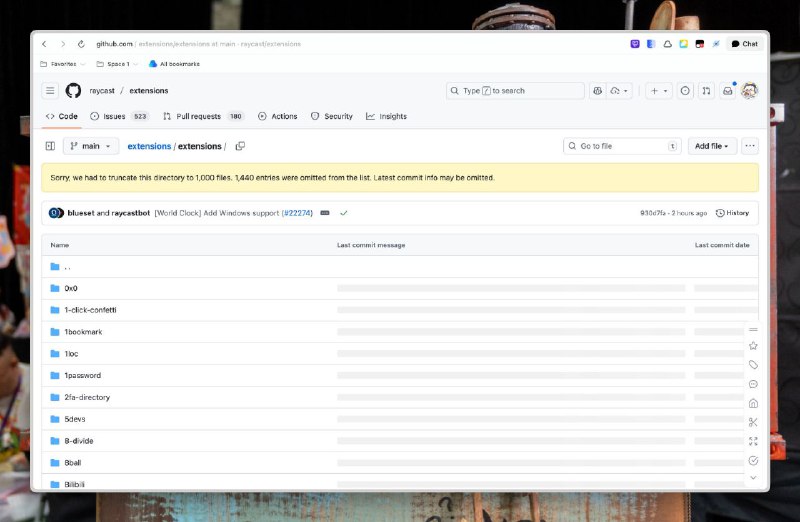Image resolution: width=800 pixels, height=522 pixels.
Task: Copy the path using the copy icon
Action: (238, 146)
